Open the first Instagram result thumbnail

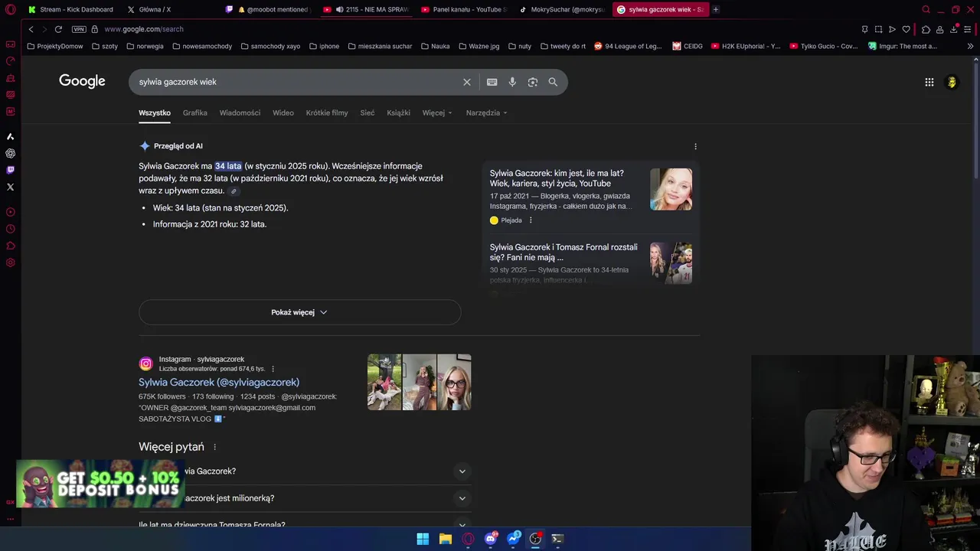pyautogui.click(x=384, y=382)
